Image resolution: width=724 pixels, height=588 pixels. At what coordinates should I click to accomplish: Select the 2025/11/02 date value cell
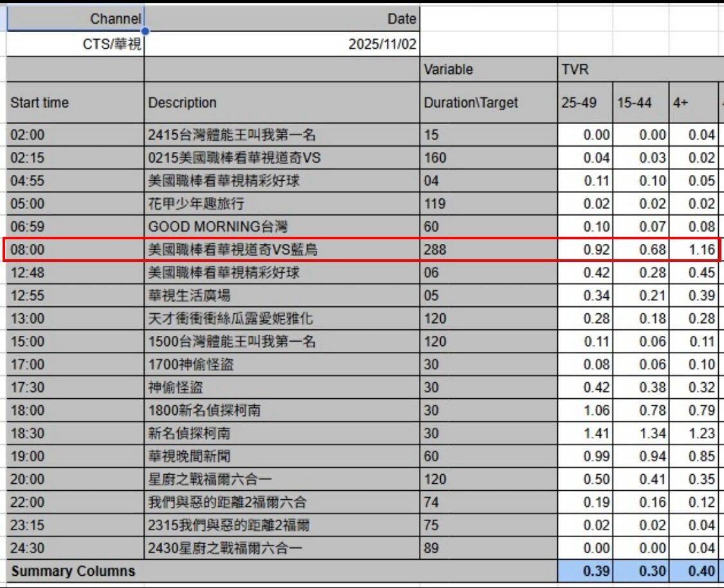(x=282, y=44)
